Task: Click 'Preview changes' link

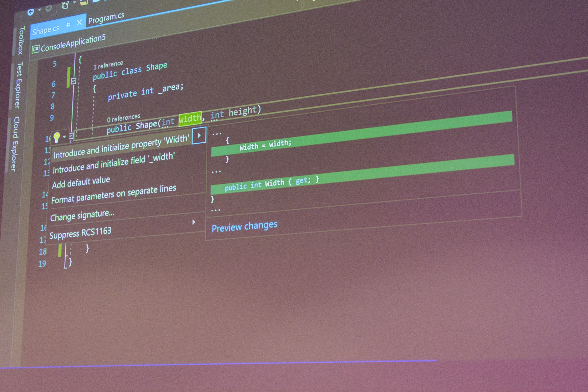Action: (x=244, y=224)
